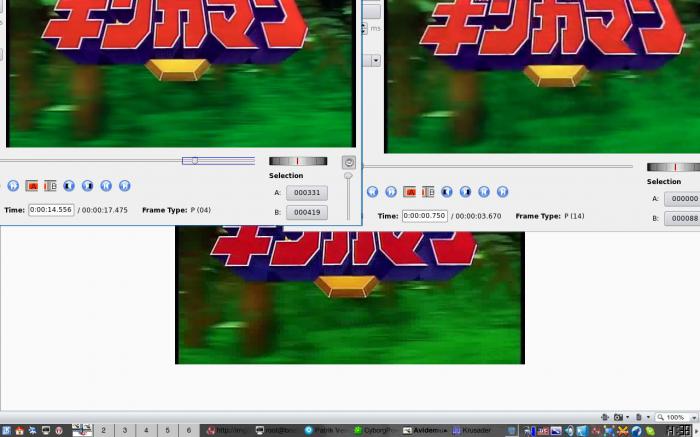Switch to virtual desktop 4
This screenshot has height=437, width=700.
point(146,430)
